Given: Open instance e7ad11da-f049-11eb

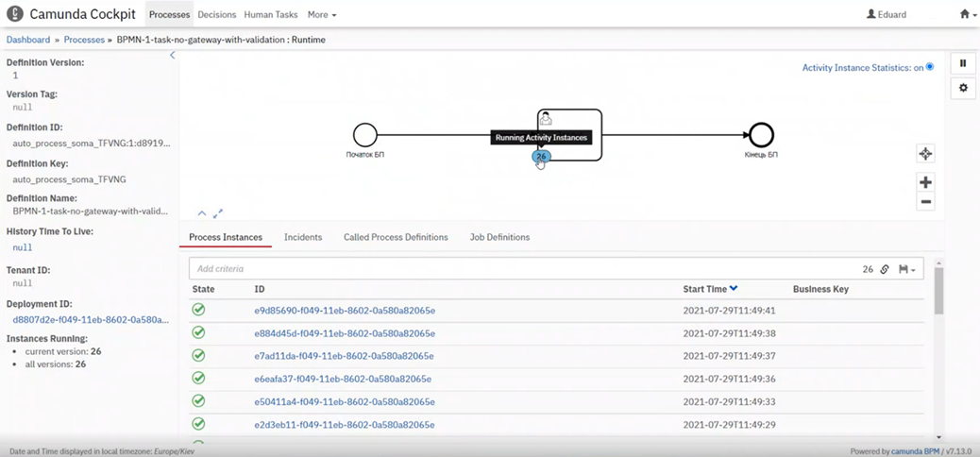Looking at the screenshot, I should tap(345, 356).
